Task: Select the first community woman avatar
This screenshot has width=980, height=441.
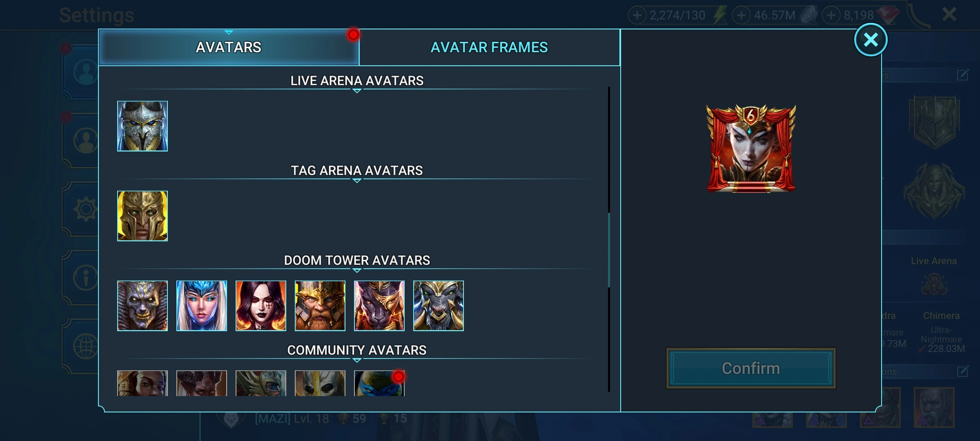Action: (x=142, y=383)
